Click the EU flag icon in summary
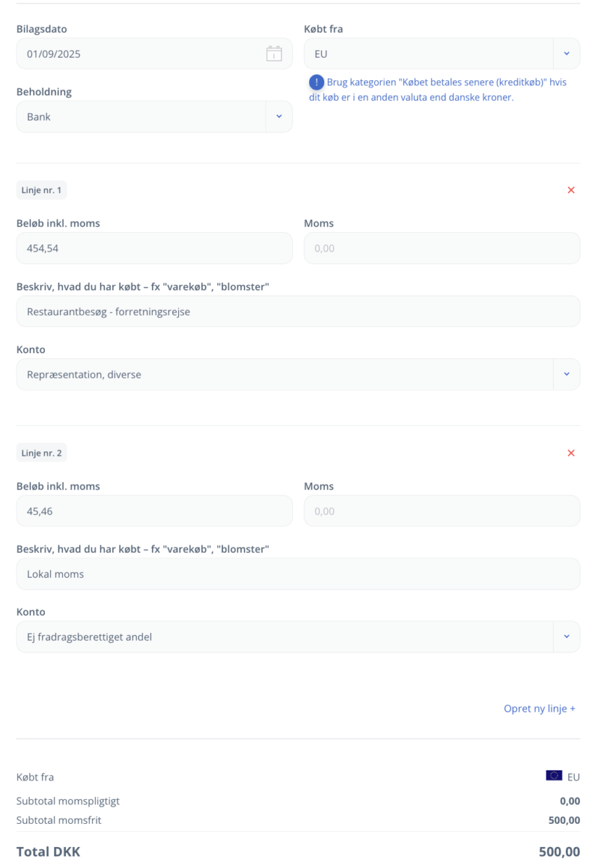 coord(554,775)
